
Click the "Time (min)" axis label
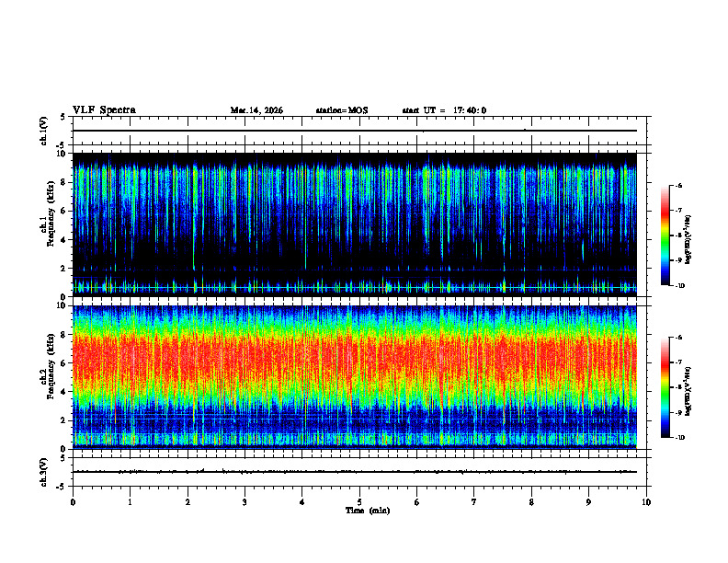point(368,511)
